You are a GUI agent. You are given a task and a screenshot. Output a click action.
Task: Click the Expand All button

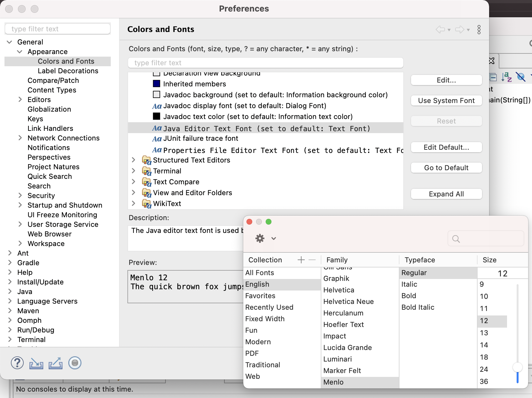[x=446, y=194]
